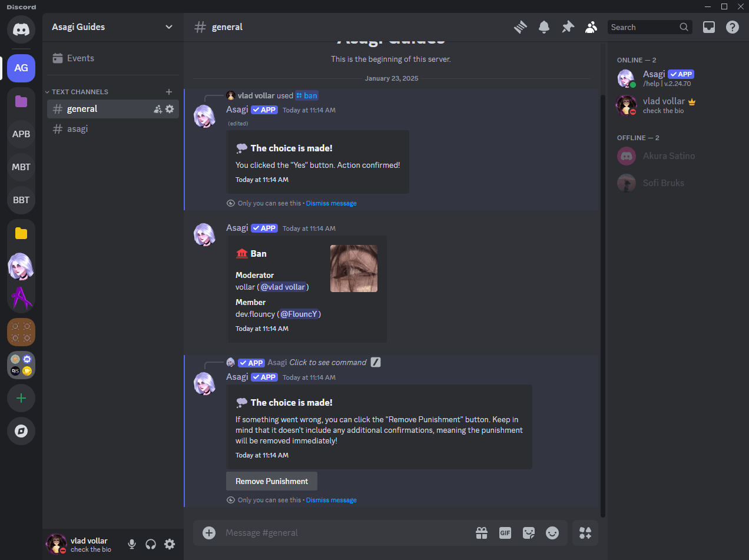Open the Asagi Guides server dropdown menu

[x=112, y=27]
